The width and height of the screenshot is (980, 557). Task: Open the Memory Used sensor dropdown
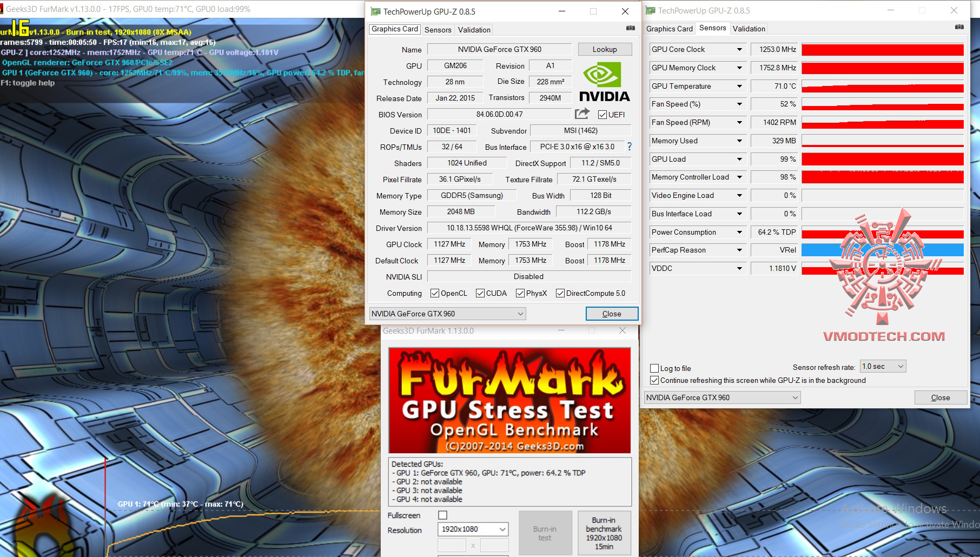pyautogui.click(x=739, y=141)
